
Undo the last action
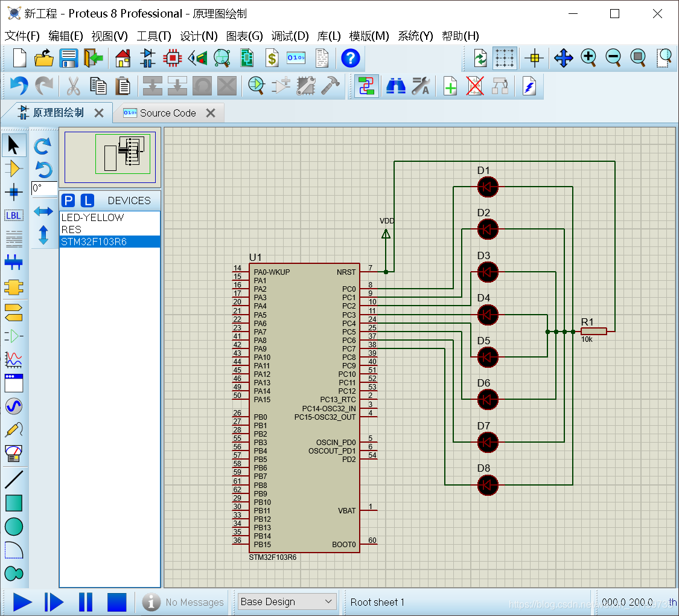(x=19, y=86)
